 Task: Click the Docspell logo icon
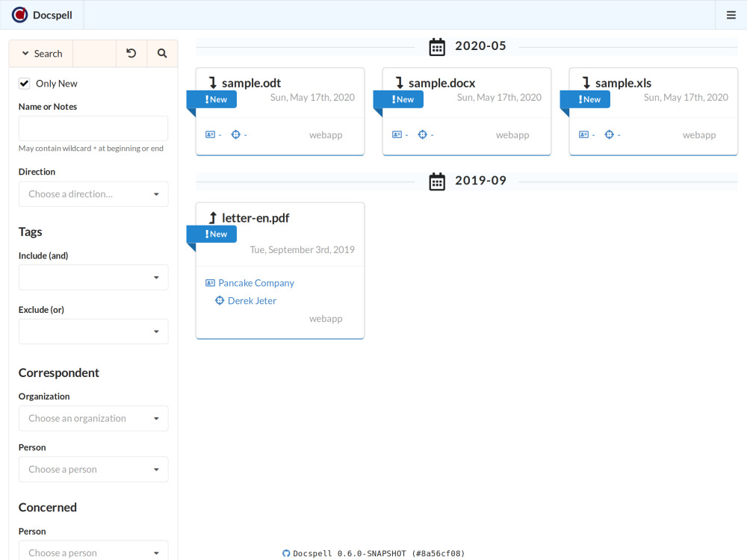click(19, 15)
